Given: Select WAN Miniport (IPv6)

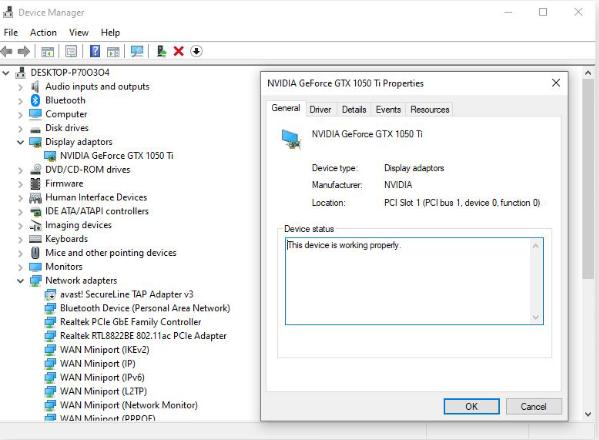Looking at the screenshot, I should click(102, 377).
